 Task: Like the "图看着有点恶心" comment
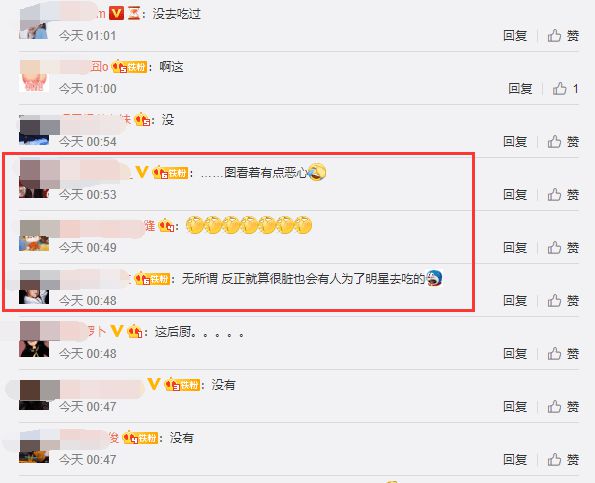563,195
